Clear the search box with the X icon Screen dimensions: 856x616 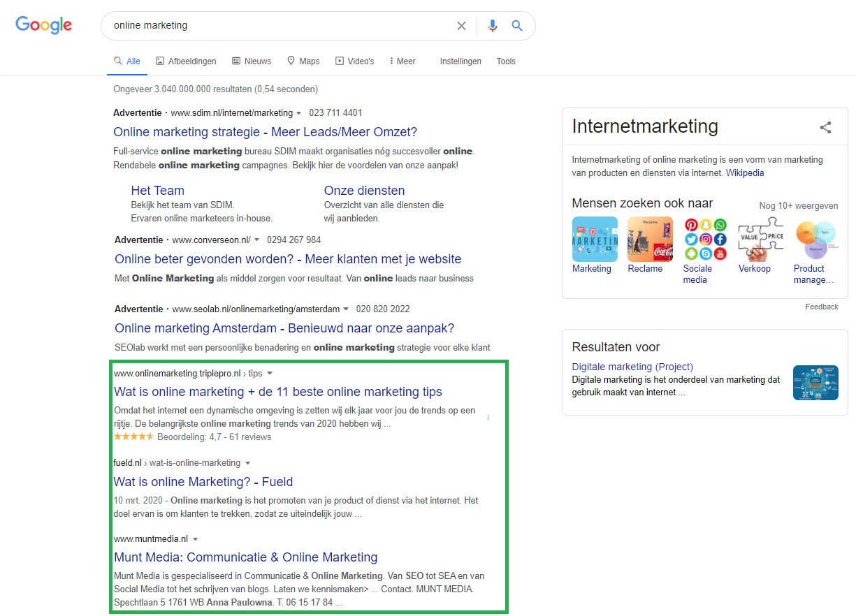tap(461, 25)
